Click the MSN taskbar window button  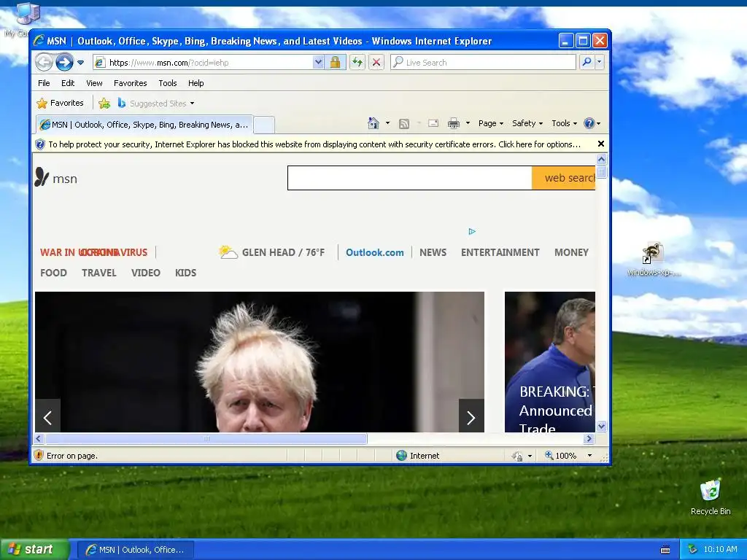pyautogui.click(x=135, y=550)
